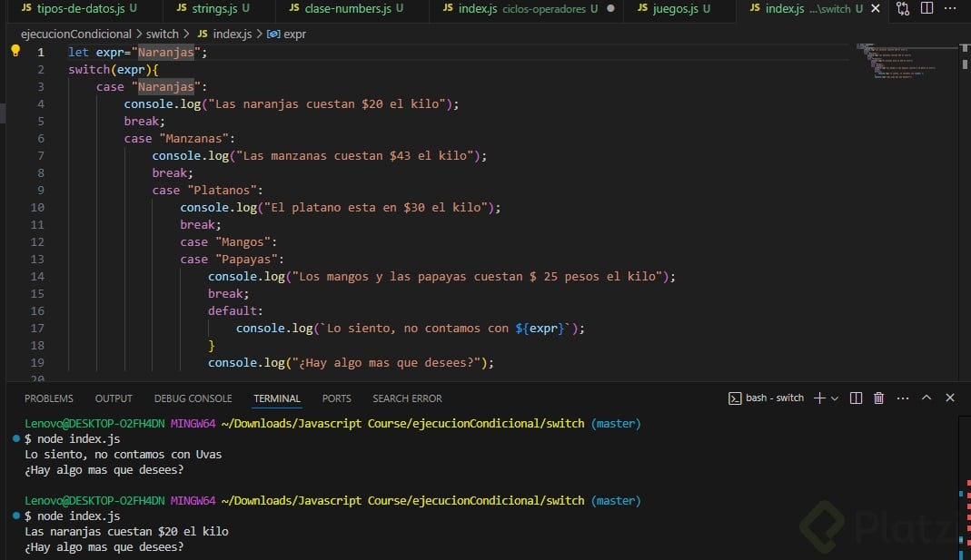
Task: Open the tipos-de-datos.js editor tab
Action: 79,9
